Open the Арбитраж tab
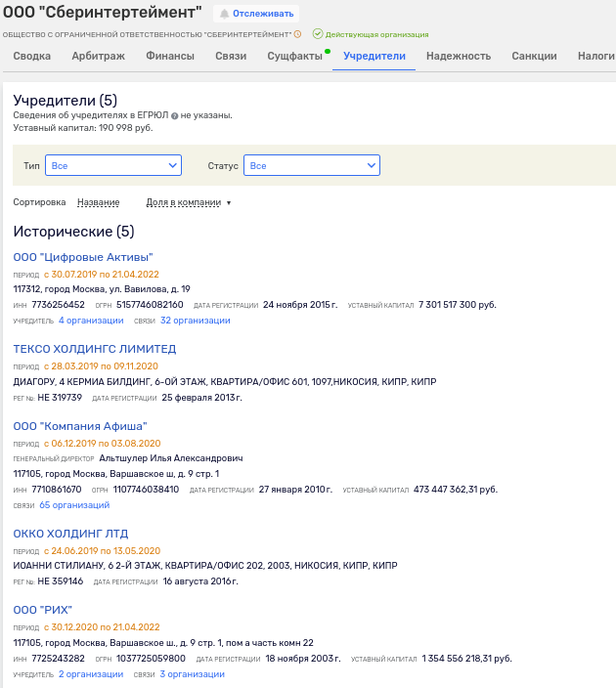The height and width of the screenshot is (688, 616). (98, 56)
